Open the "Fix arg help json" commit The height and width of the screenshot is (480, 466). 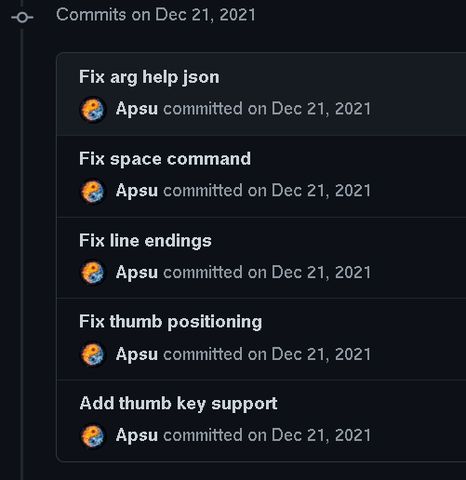[149, 77]
